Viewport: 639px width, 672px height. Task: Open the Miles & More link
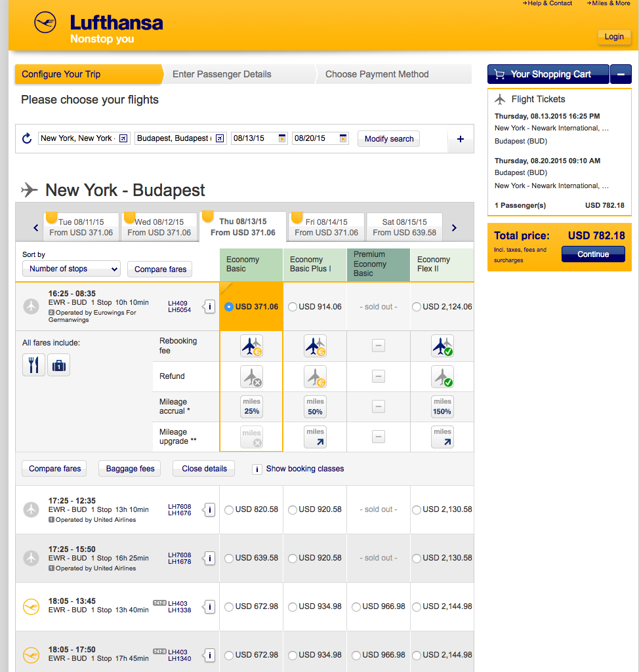pos(609,3)
